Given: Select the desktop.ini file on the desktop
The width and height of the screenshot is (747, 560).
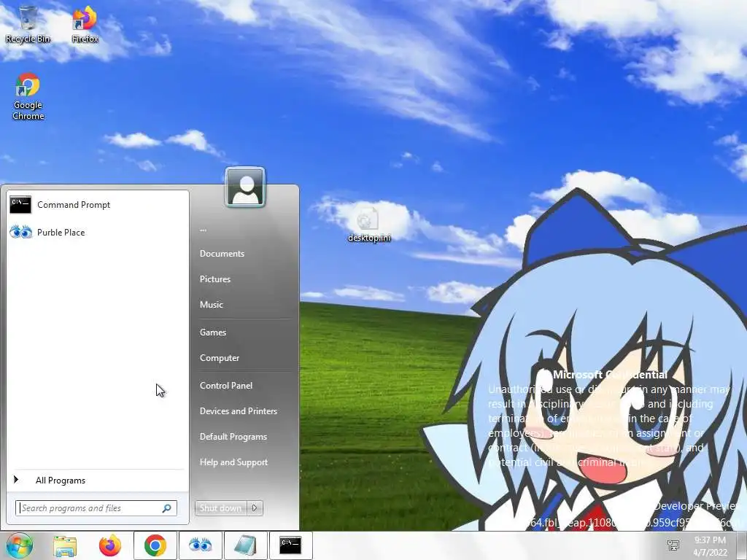Looking at the screenshot, I should tap(368, 225).
